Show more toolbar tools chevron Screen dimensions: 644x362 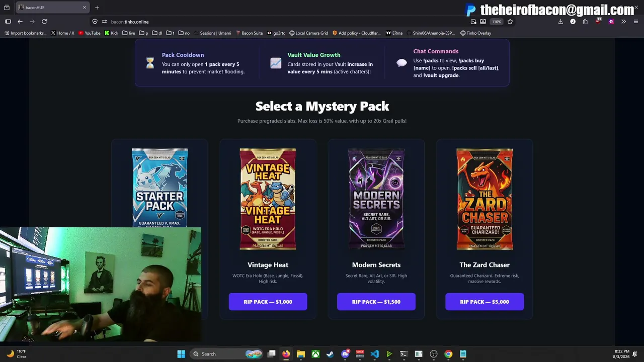click(624, 22)
